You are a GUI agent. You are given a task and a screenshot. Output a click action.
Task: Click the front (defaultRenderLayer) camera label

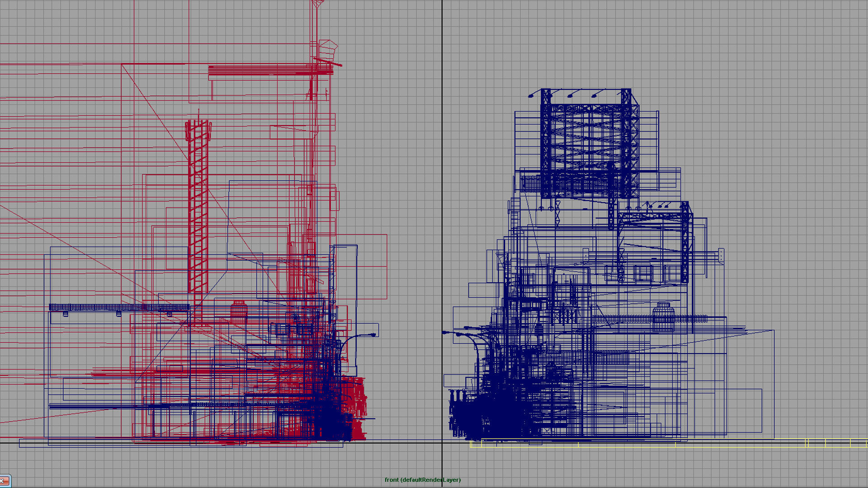[422, 480]
